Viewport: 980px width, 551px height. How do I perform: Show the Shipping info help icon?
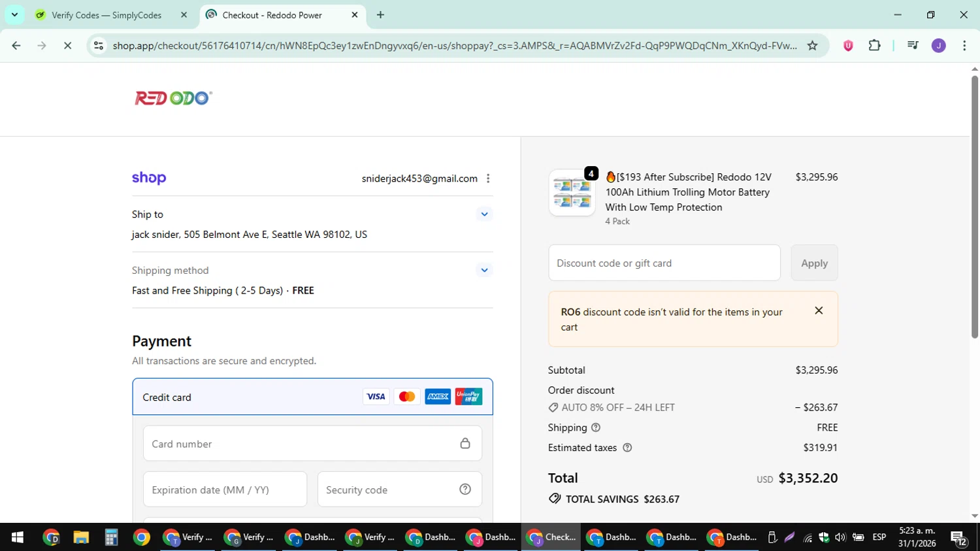pos(596,427)
